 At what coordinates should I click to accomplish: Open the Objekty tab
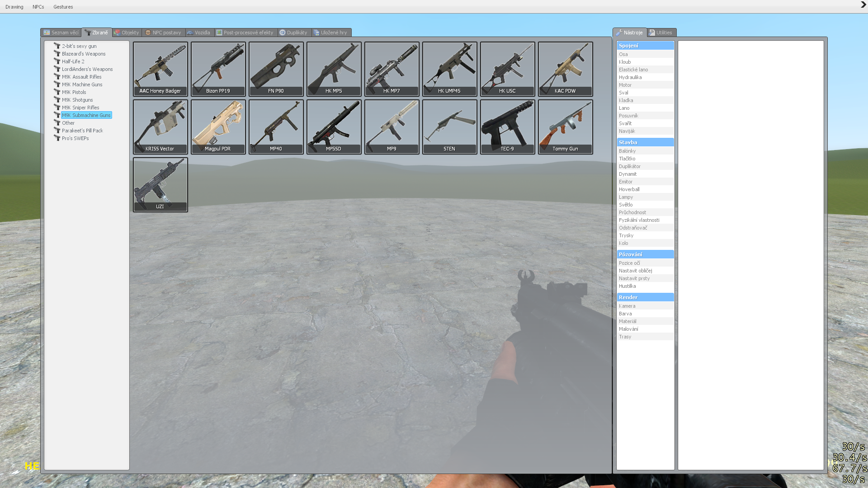click(x=127, y=33)
